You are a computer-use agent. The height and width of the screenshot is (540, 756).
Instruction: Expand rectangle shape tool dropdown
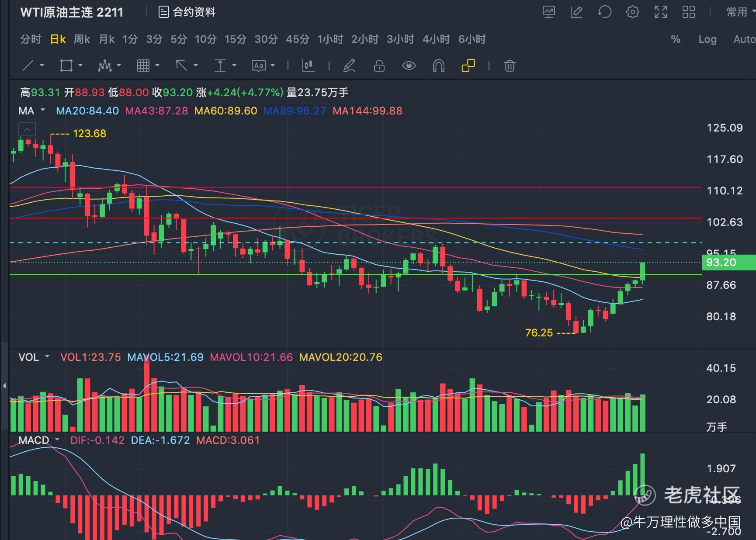pyautogui.click(x=80, y=66)
